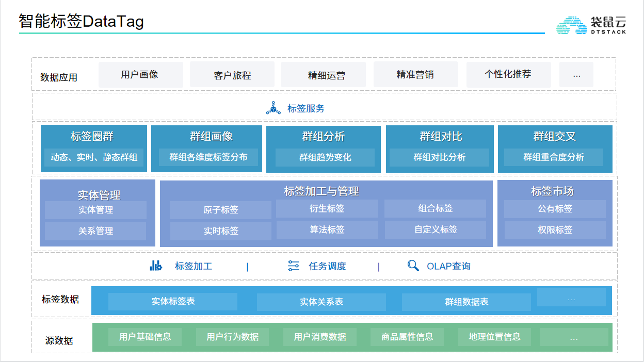The image size is (644, 362).
Task: Select the 实体关系表 box
Action: pyautogui.click(x=321, y=302)
